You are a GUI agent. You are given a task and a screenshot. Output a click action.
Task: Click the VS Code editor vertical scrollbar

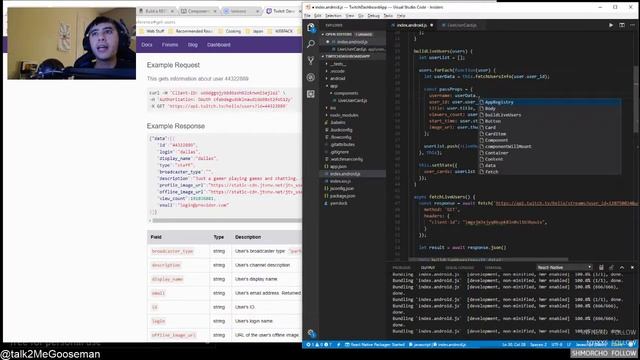coord(637,100)
